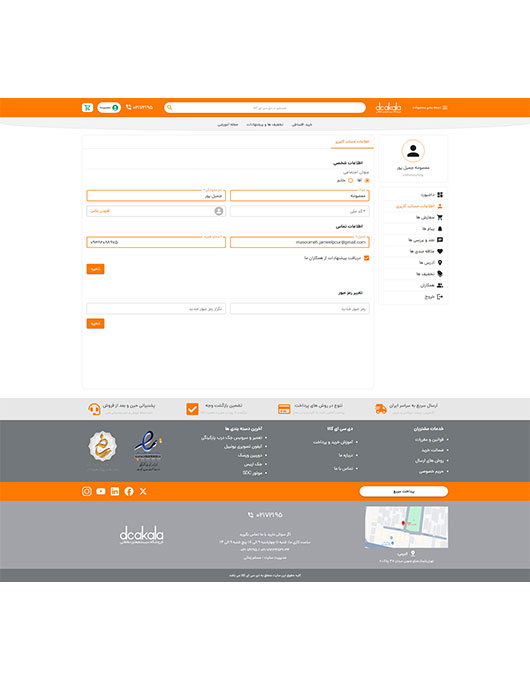Click the logout exit icon in sidebar
530x680 pixels.
tap(440, 297)
